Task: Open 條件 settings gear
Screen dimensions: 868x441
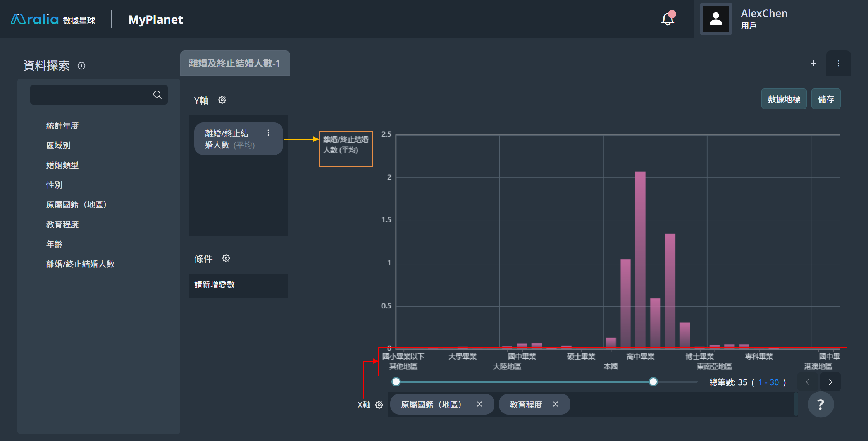Action: click(226, 258)
